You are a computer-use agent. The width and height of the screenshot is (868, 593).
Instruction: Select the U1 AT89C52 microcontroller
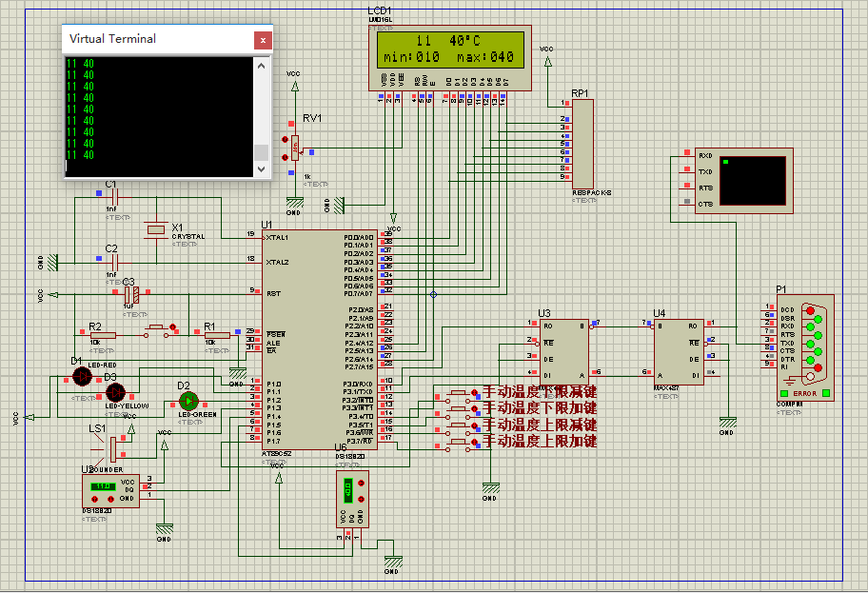point(320,340)
